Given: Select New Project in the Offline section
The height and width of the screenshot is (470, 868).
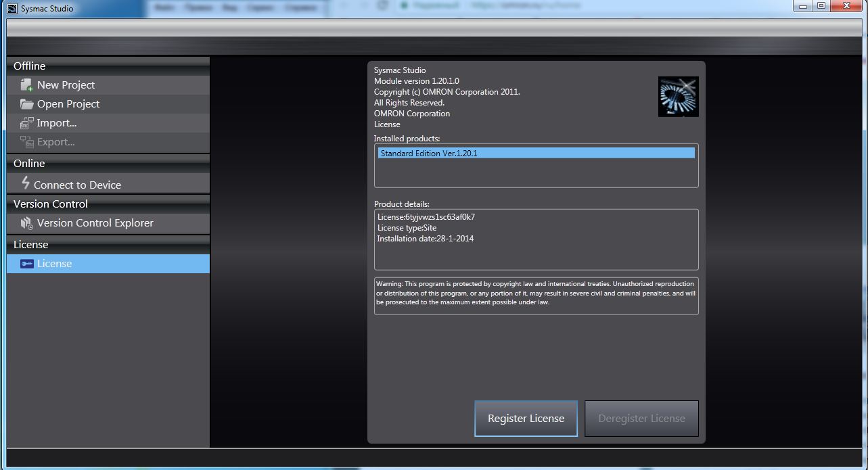Looking at the screenshot, I should coord(108,85).
